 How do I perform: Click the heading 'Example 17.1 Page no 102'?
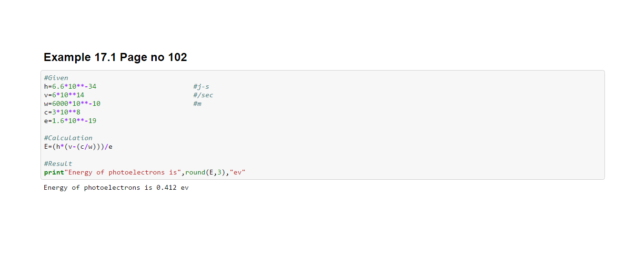(115, 58)
